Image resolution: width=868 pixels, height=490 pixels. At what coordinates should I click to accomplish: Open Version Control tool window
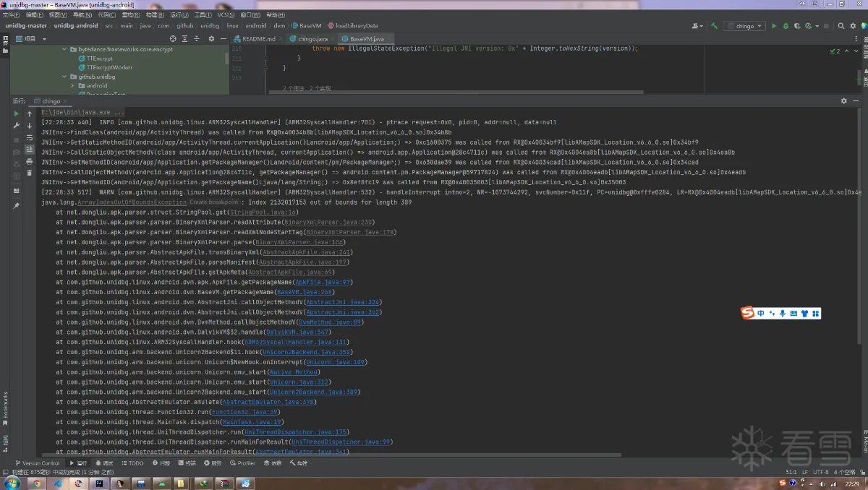click(x=36, y=463)
